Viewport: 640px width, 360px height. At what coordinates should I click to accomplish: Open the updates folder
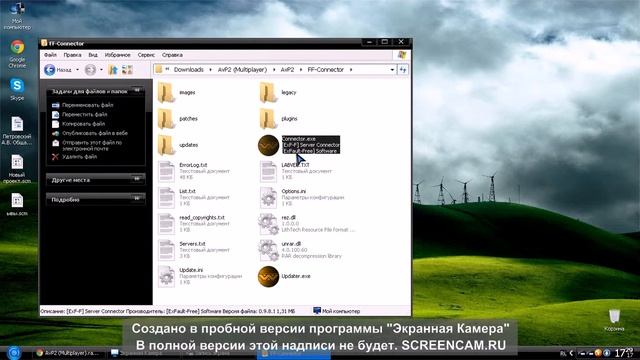166,145
